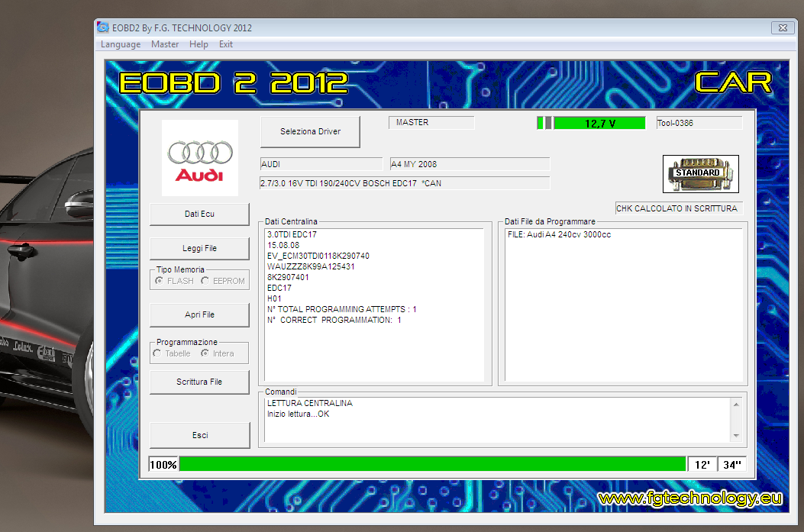Click the Comandi scroll up arrow

pos(736,405)
